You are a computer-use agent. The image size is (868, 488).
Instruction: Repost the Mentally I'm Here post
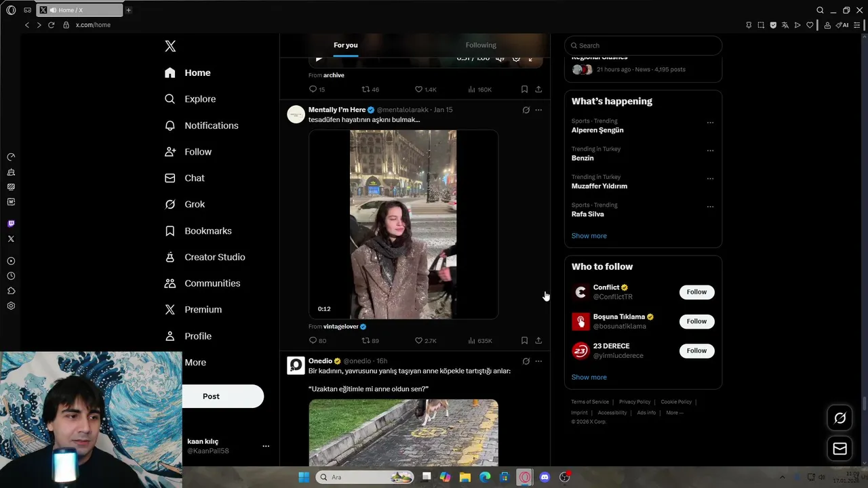point(370,340)
